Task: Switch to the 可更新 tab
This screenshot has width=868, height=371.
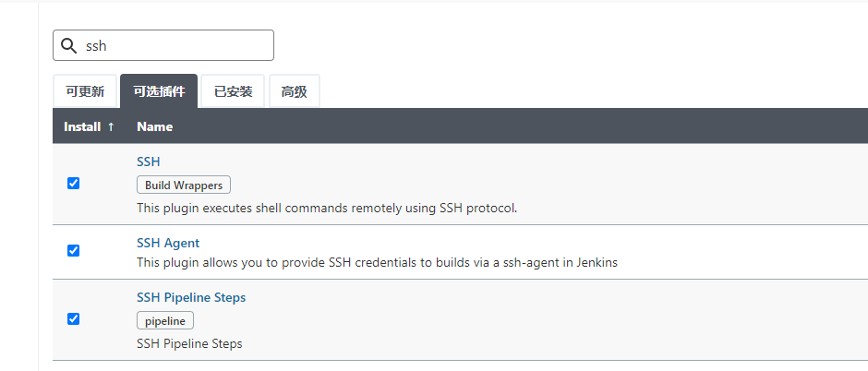Action: [85, 92]
